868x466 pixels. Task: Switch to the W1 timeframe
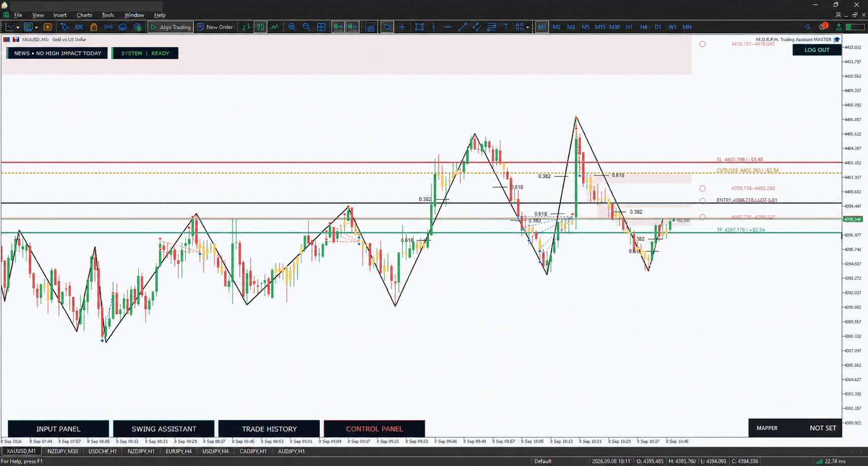pos(672,27)
